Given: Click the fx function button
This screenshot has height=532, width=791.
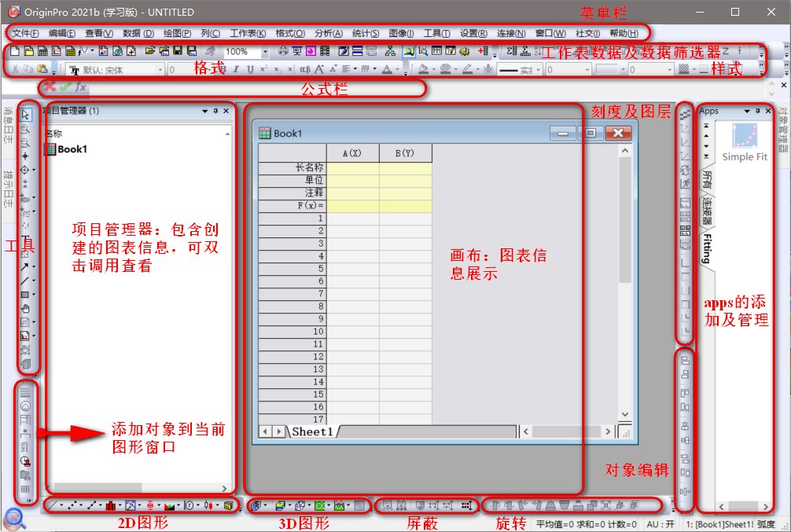Looking at the screenshot, I should point(80,87).
